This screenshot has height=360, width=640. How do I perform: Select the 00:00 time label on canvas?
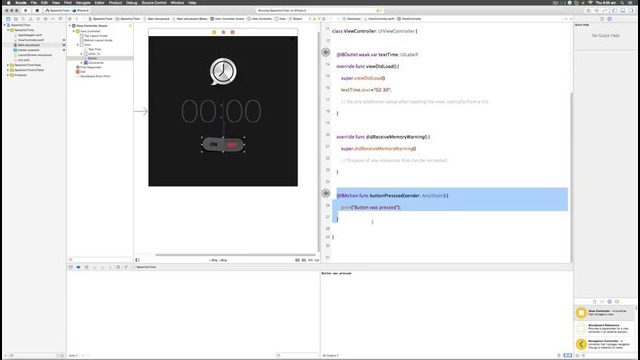221,111
